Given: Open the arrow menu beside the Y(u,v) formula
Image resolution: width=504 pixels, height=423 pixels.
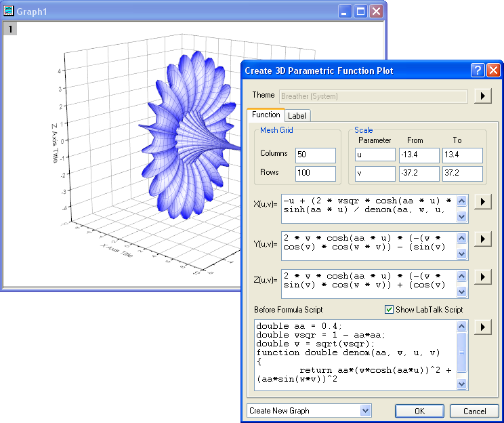Looking at the screenshot, I should coord(482,239).
